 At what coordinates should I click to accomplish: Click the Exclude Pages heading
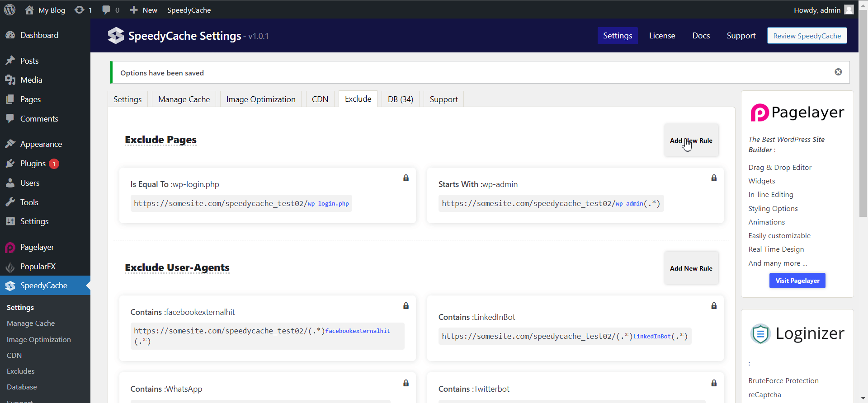tap(160, 140)
